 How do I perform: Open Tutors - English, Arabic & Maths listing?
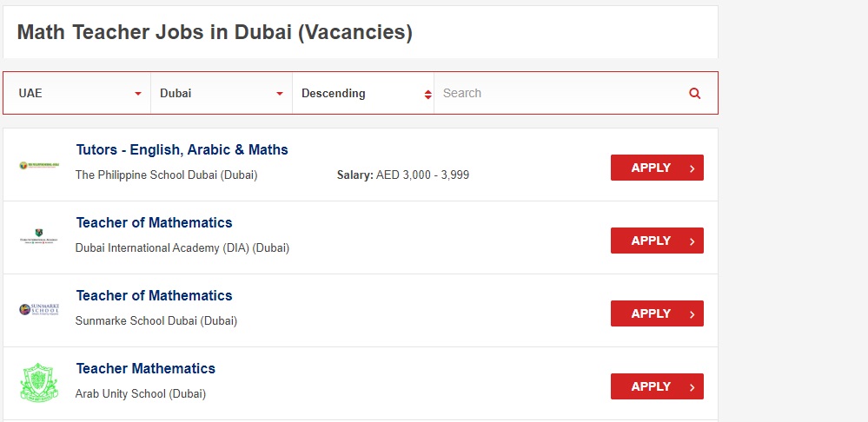coord(182,149)
